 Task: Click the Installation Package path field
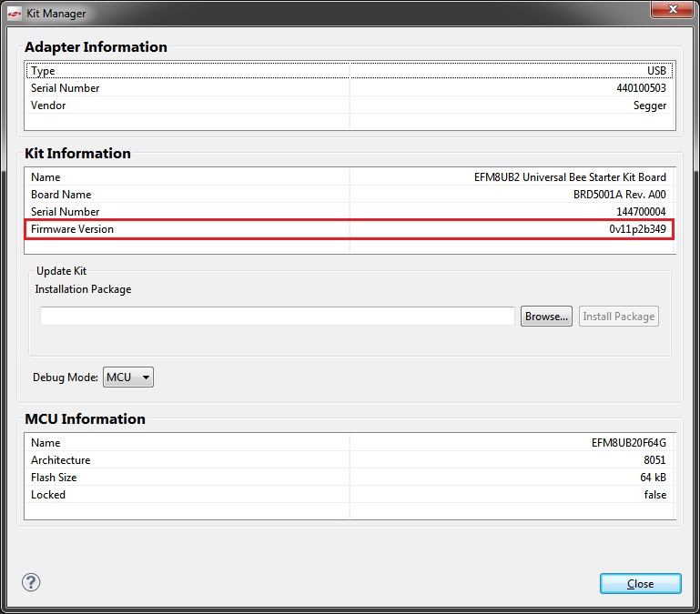278,317
